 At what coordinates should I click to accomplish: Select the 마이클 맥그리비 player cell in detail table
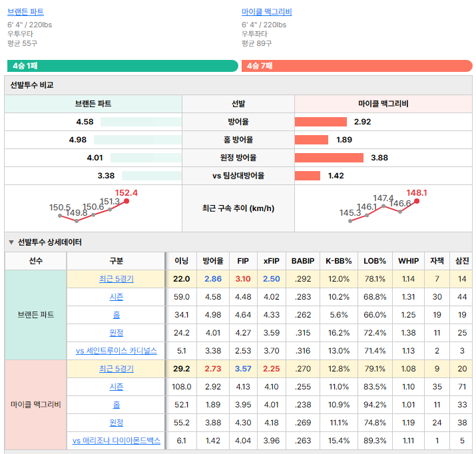coord(36,405)
